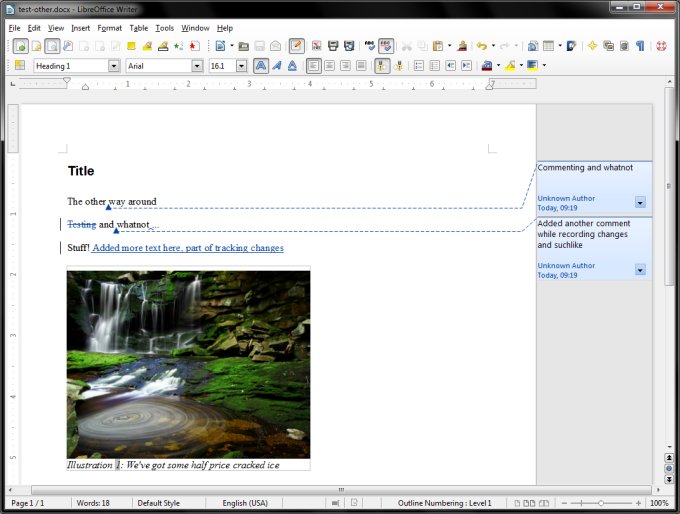
Task: Run the Spelling and Grammar check
Action: (x=369, y=46)
